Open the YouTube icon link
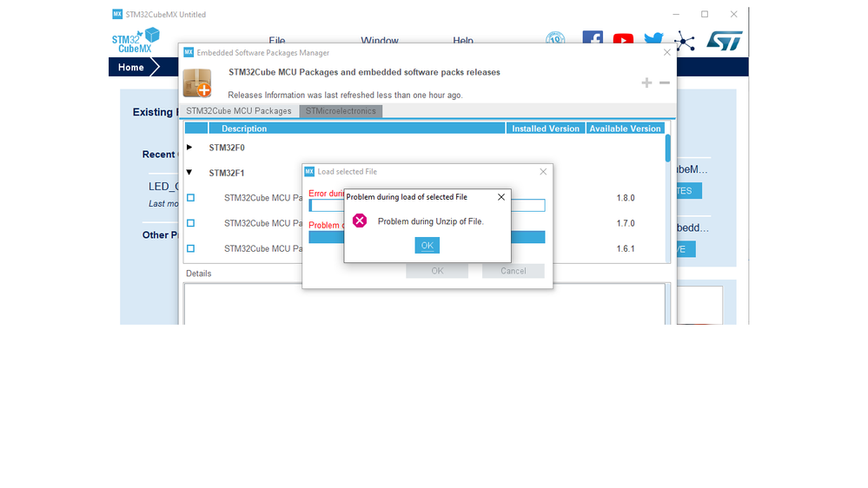The height and width of the screenshot is (488, 868). click(x=623, y=39)
